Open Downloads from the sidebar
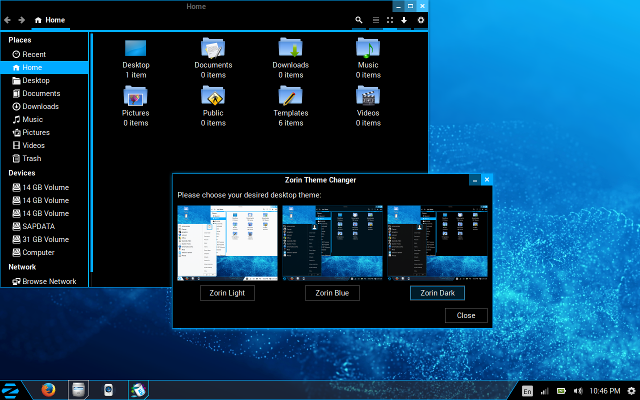 [x=44, y=107]
